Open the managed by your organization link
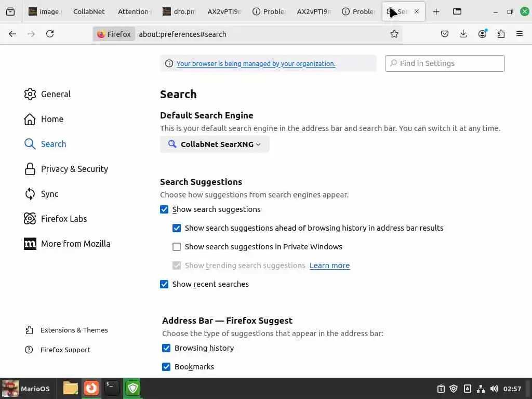This screenshot has height=399, width=532. coord(256,63)
